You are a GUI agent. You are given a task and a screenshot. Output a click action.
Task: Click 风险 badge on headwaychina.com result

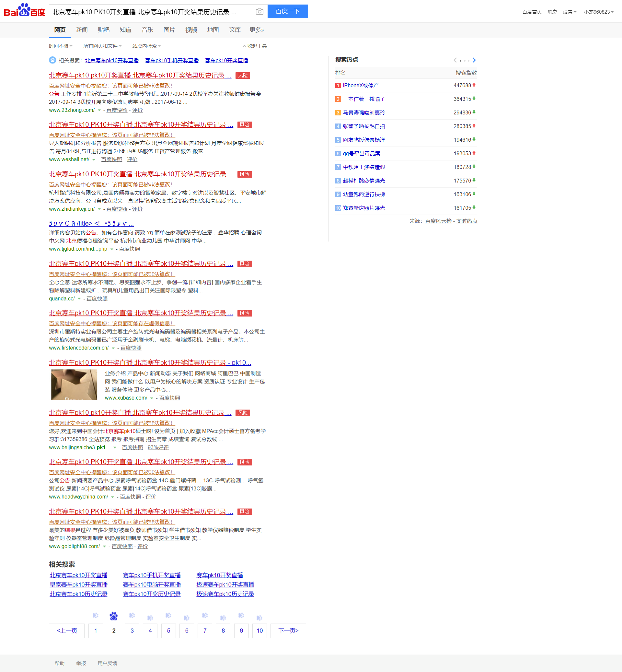coord(245,462)
